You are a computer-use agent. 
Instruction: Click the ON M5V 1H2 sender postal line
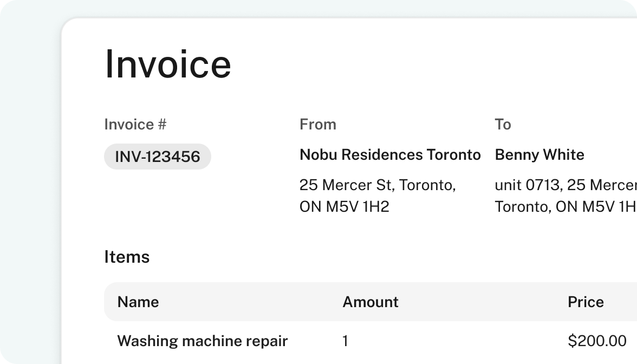(x=344, y=207)
